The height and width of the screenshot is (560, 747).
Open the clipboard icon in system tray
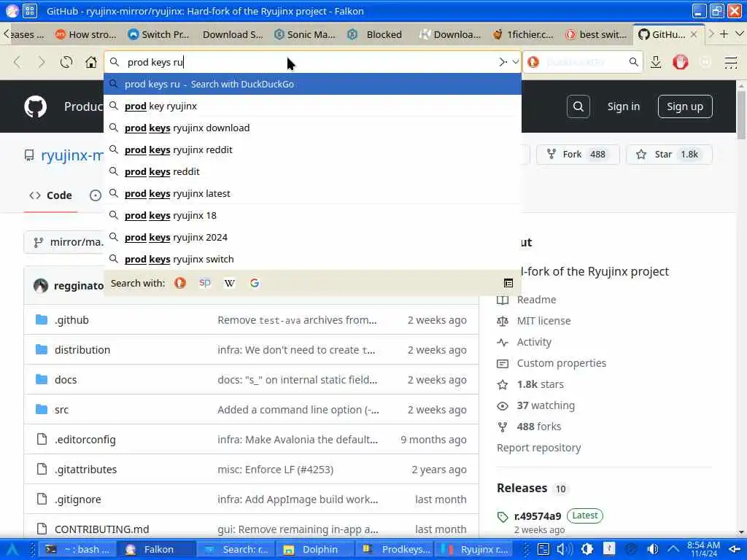[x=543, y=549]
